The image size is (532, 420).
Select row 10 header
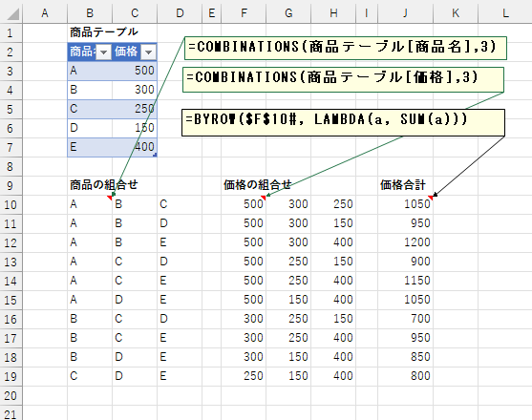11,204
